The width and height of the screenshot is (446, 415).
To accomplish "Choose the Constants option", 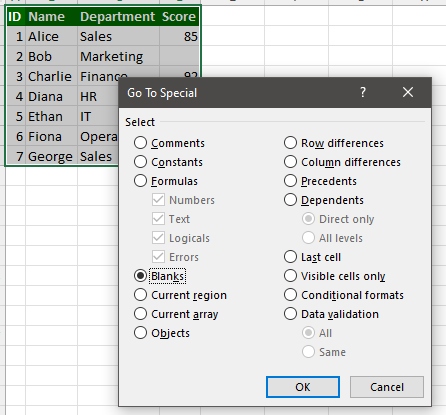I will [140, 162].
